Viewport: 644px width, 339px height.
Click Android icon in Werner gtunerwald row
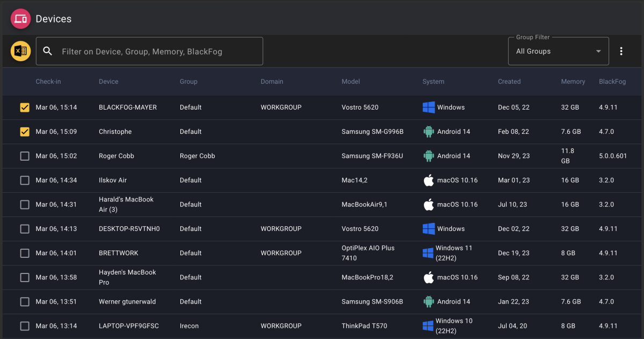(x=428, y=301)
